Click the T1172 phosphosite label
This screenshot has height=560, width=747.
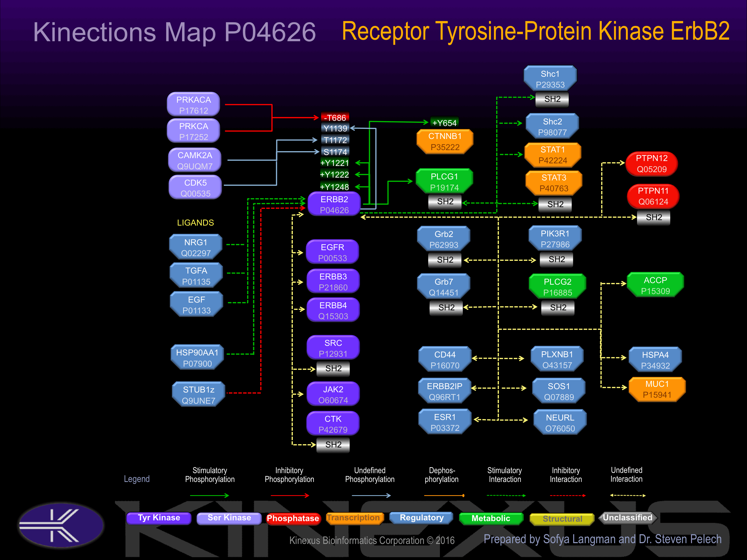[x=335, y=140]
